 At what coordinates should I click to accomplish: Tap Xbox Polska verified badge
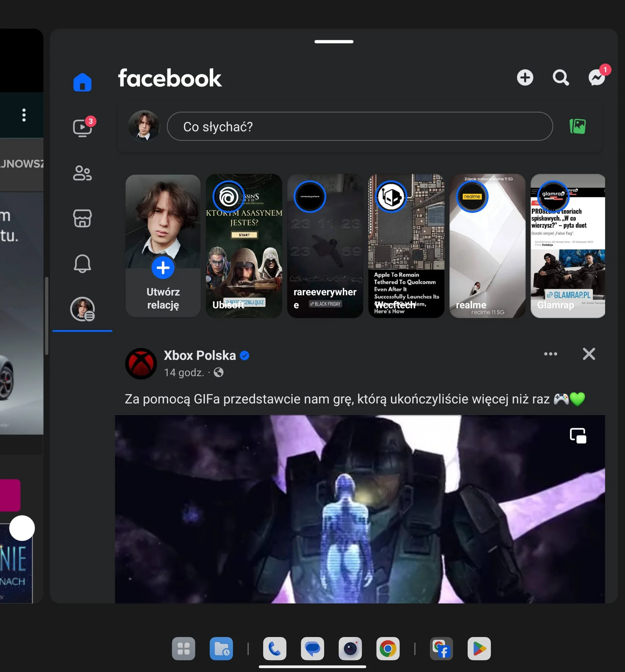coord(244,355)
